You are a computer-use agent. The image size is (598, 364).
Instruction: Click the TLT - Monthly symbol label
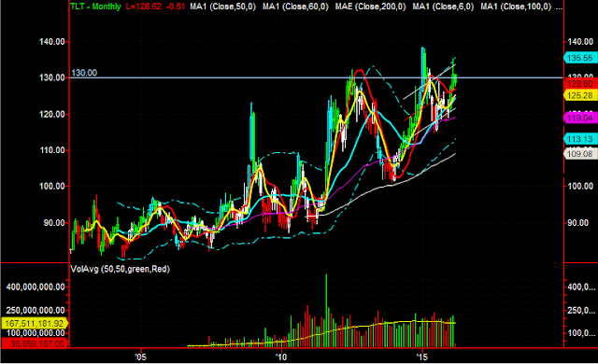pos(95,7)
